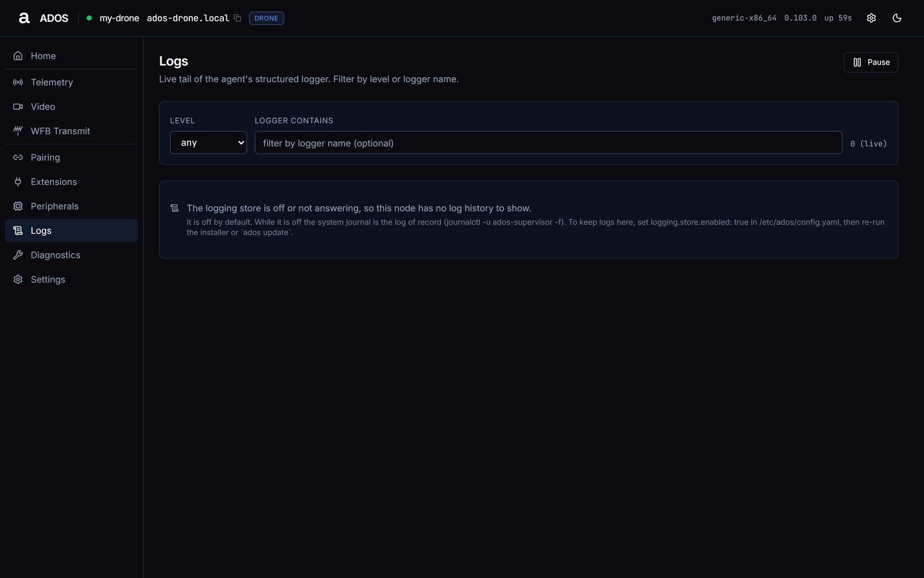924x578 pixels.
Task: Open the Level dropdown set to any
Action: (x=209, y=143)
